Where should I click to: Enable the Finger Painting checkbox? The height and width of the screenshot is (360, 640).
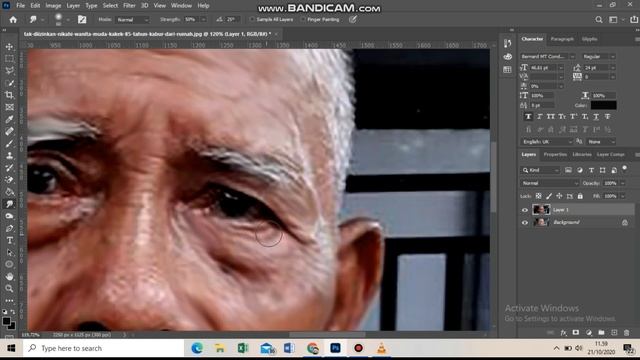coord(302,19)
